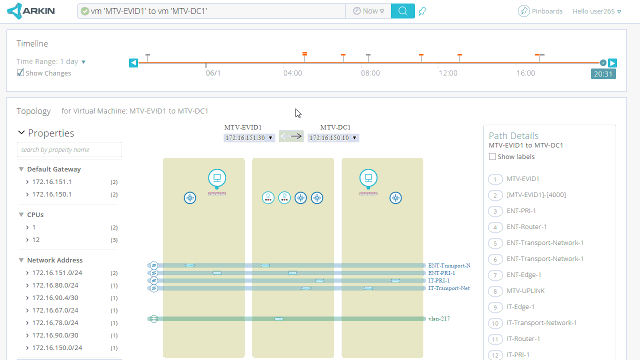Select path step 2 [MTV-EVID1]-[4000]
Image resolution: width=640 pixels, height=360 pixels.
[527, 195]
